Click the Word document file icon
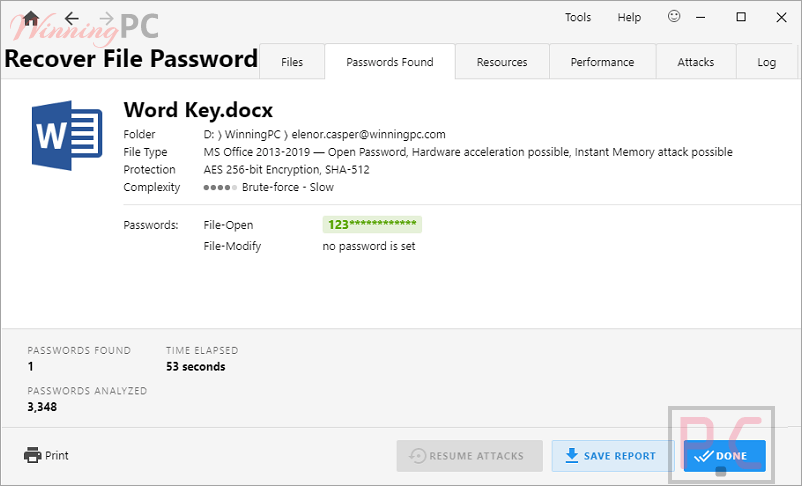The width and height of the screenshot is (802, 486). [x=67, y=136]
